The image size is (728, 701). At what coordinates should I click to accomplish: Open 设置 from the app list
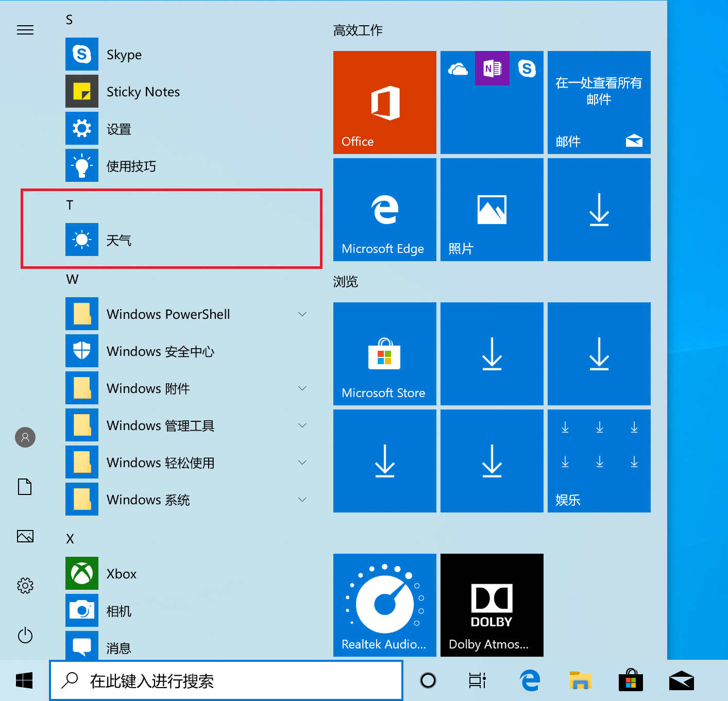(x=187, y=128)
